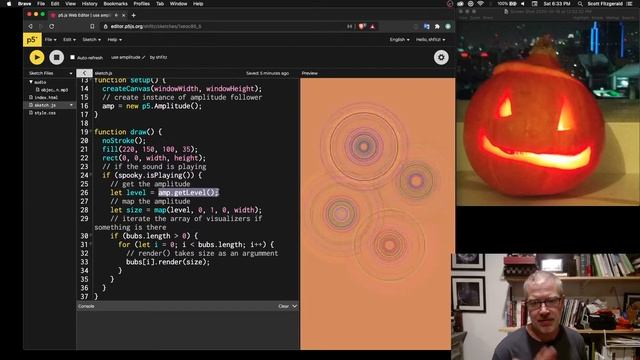Open the Brave Shields icon
Screen dimensions: 640x360
point(362,27)
